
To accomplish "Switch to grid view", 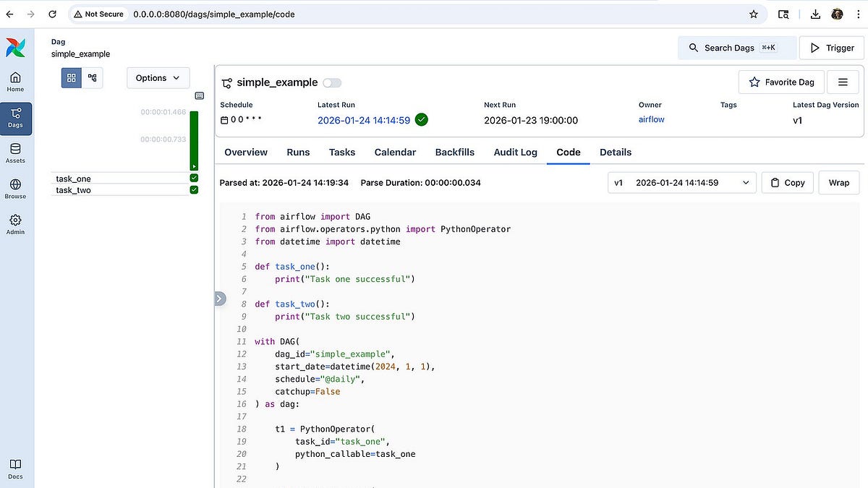I will 71,77.
